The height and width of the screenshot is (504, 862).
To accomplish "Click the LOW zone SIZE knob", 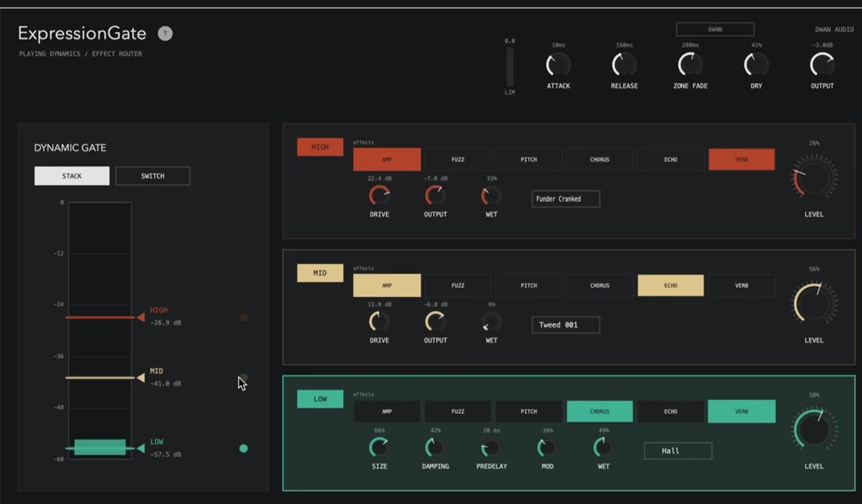I will [x=379, y=448].
